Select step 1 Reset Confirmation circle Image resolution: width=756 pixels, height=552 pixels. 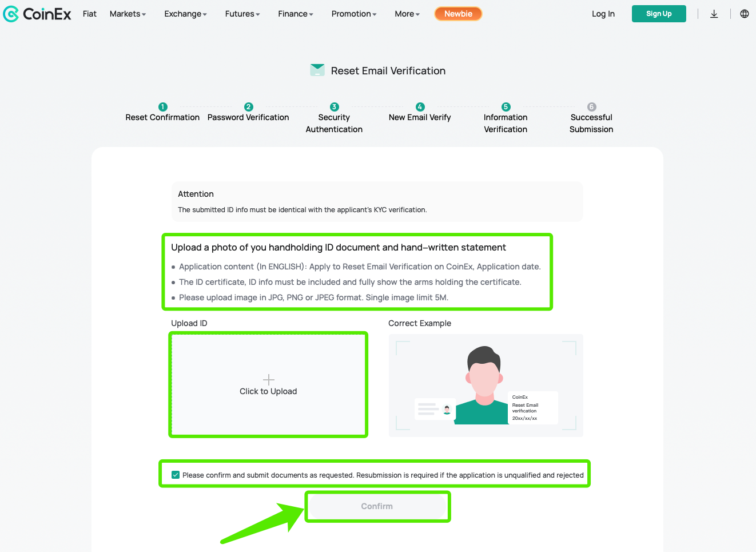(x=162, y=107)
